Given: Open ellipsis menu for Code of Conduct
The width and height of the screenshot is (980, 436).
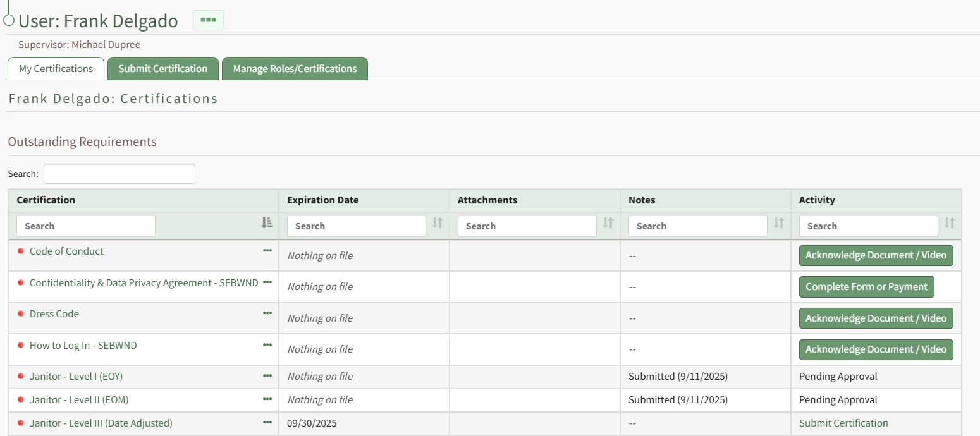Looking at the screenshot, I should point(267,251).
